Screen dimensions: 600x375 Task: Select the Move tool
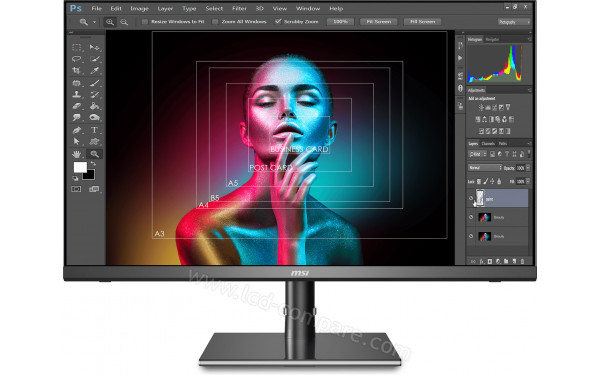tap(94, 47)
